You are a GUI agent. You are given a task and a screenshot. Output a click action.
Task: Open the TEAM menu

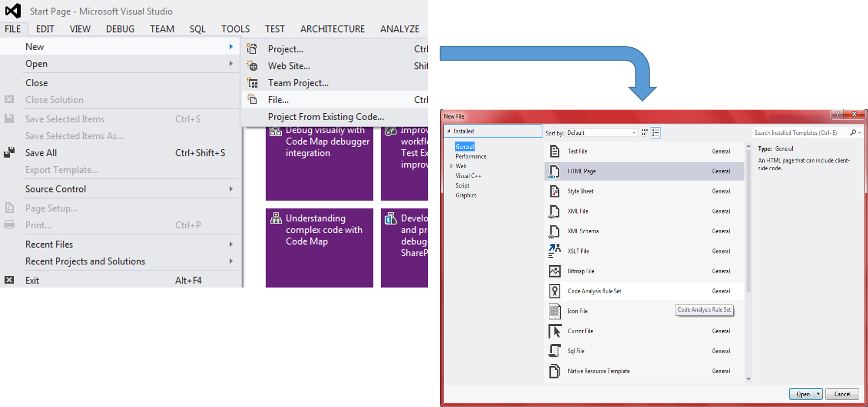click(x=162, y=29)
